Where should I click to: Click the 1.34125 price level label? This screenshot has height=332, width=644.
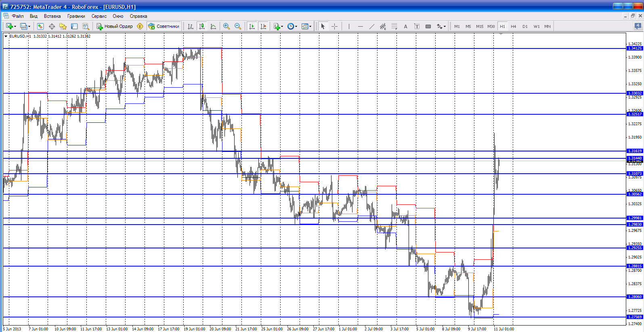(x=635, y=48)
